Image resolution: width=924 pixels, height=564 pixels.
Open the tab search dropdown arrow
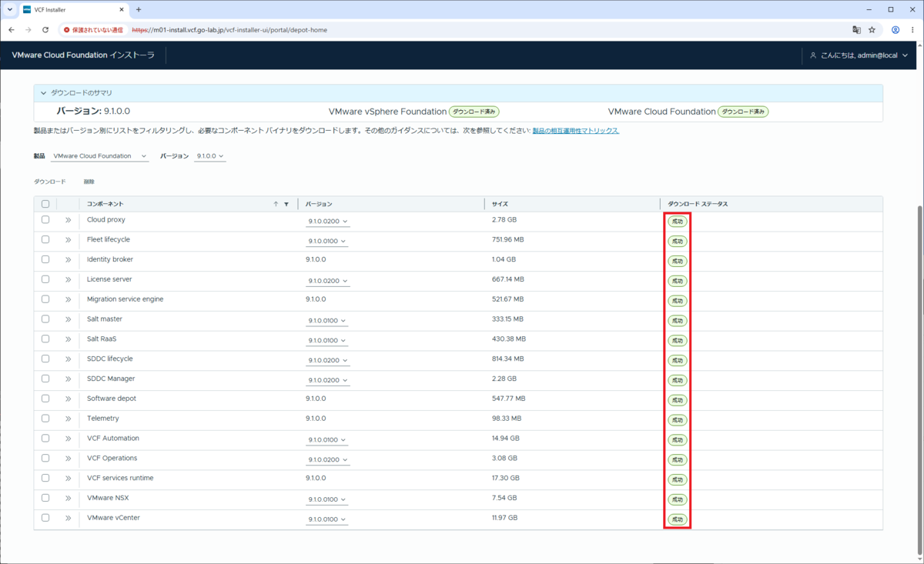(9, 9)
